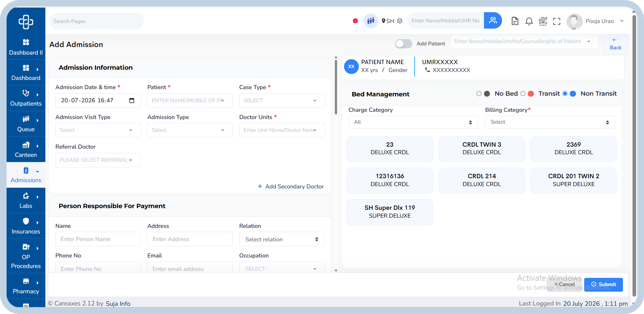Click the phone icon beside XXXXXXXXXX

pos(427,70)
